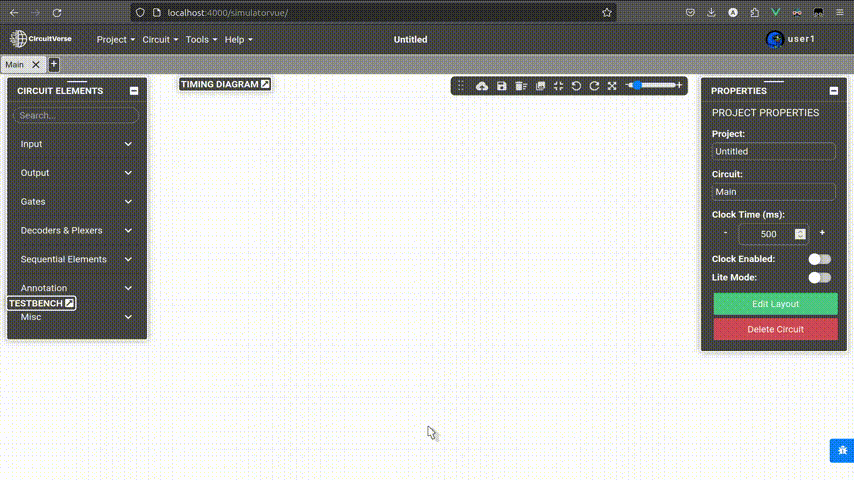Click the save offline floppy disk icon
Image resolution: width=854 pixels, height=480 pixels.
(x=502, y=86)
